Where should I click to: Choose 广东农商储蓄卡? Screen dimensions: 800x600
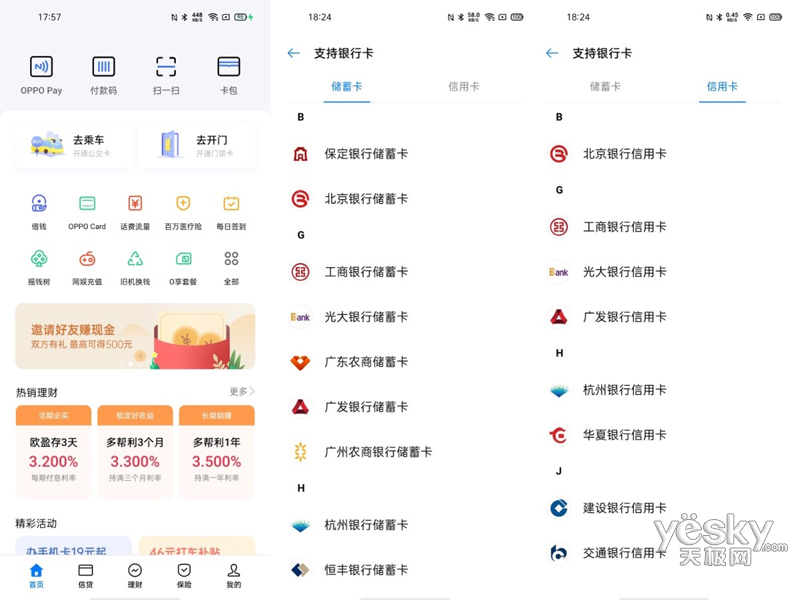tap(405, 362)
